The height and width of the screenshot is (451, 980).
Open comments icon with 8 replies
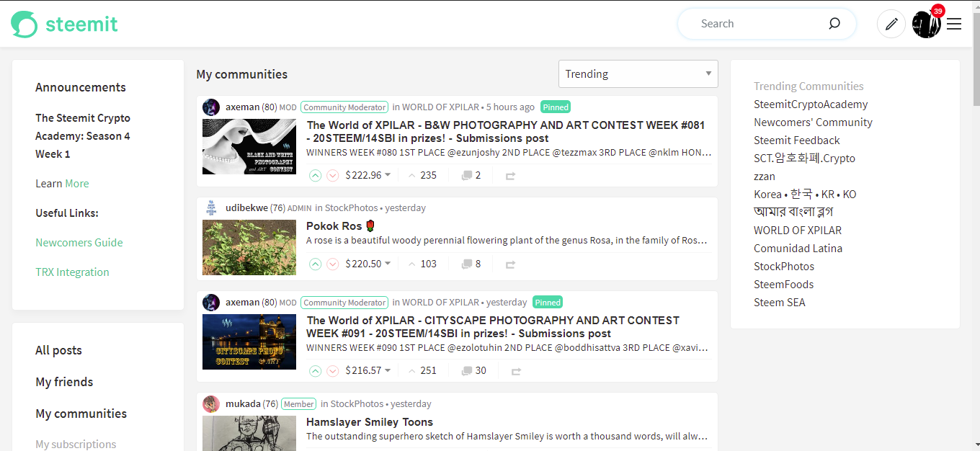[471, 264]
